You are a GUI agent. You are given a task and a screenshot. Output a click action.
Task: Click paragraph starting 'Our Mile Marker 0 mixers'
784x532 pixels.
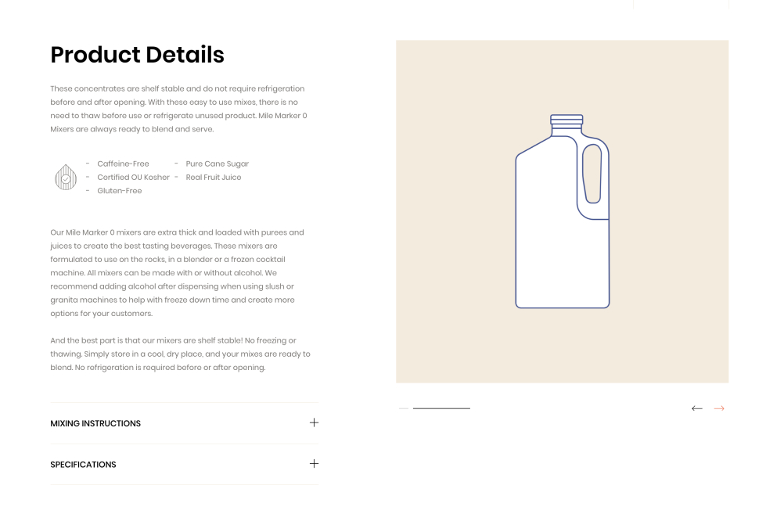tap(178, 273)
